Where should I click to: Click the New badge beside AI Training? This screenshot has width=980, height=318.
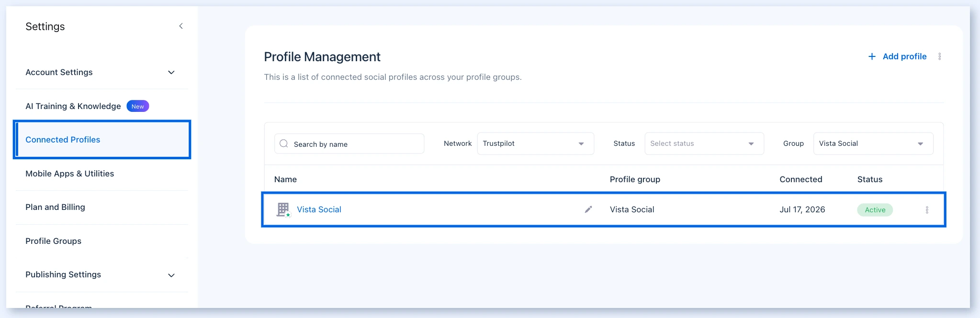tap(138, 106)
